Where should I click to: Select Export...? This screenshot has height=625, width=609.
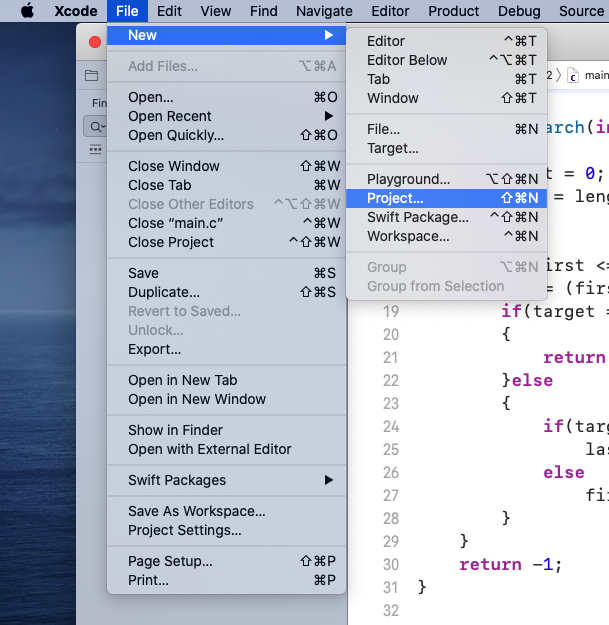tap(226, 350)
